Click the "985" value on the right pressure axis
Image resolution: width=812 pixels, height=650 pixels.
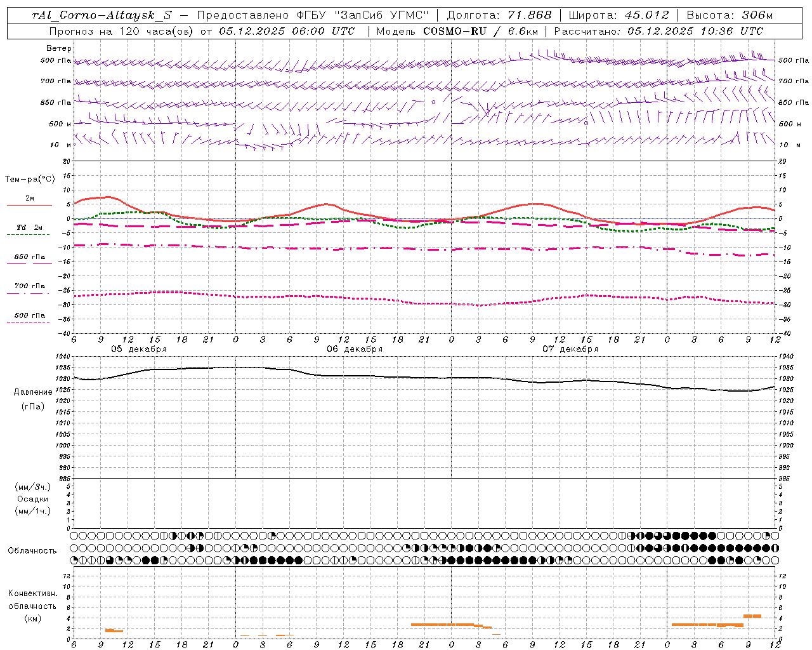pos(785,479)
